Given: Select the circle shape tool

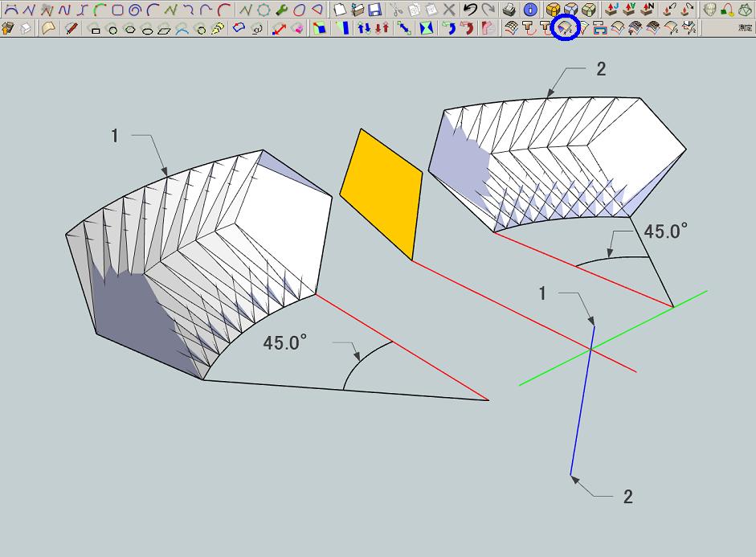Looking at the screenshot, I should (x=112, y=31).
